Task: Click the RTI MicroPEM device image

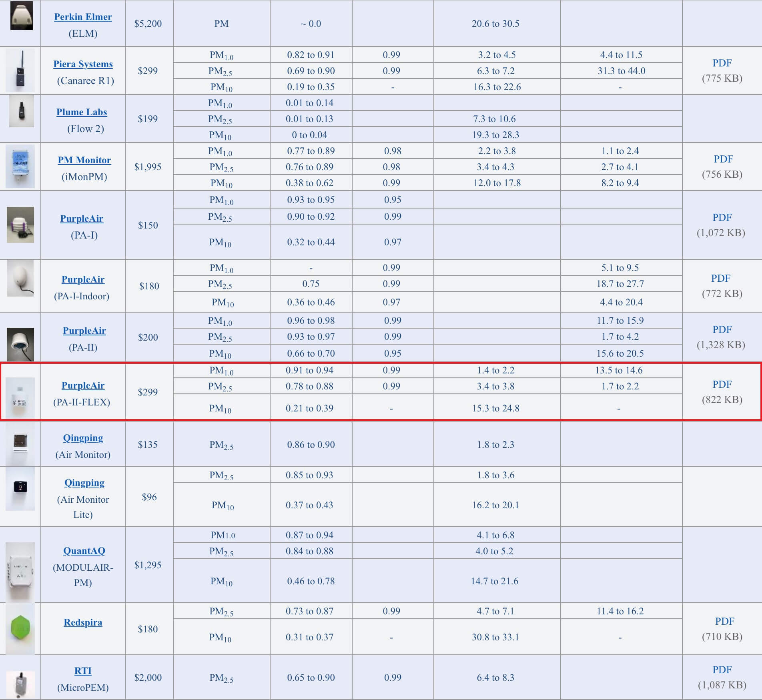Action: click(x=20, y=684)
